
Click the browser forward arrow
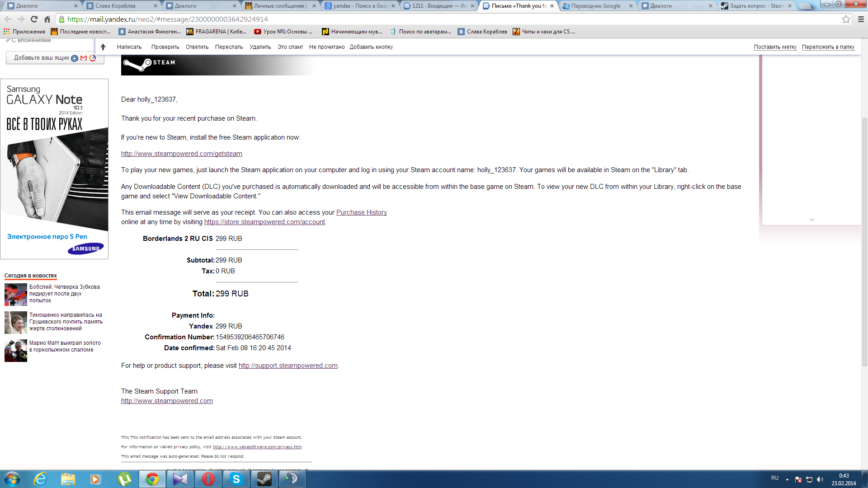click(21, 19)
